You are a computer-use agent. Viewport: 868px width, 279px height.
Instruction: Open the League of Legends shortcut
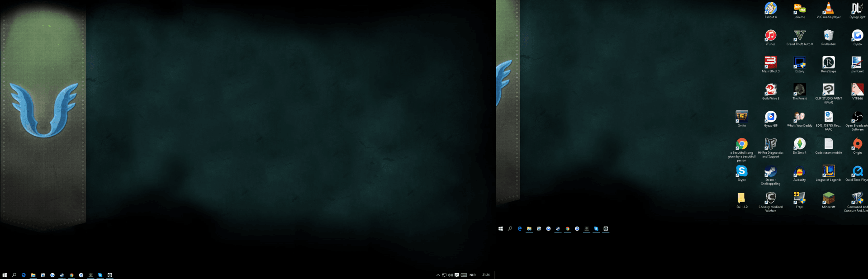(828, 171)
